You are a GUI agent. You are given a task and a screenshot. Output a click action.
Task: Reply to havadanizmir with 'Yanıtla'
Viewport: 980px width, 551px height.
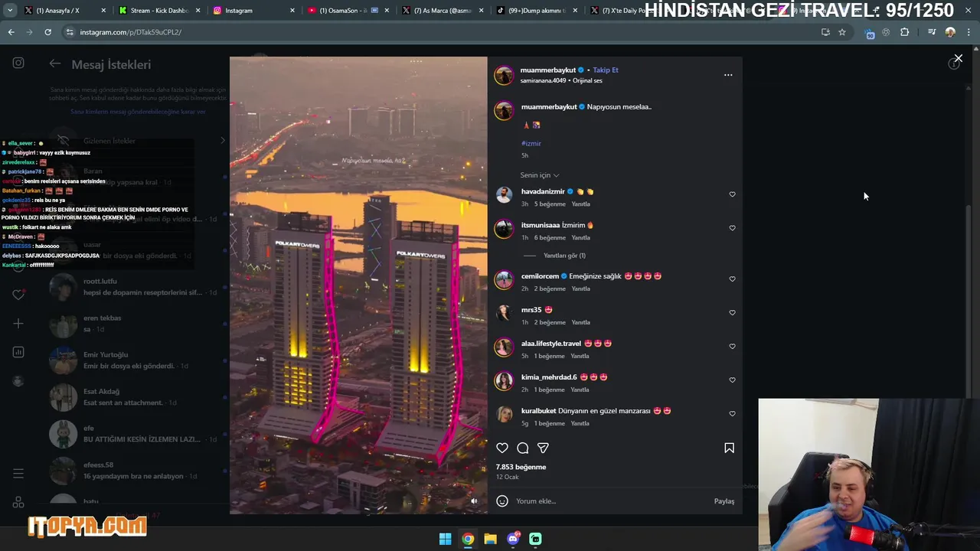(x=580, y=204)
